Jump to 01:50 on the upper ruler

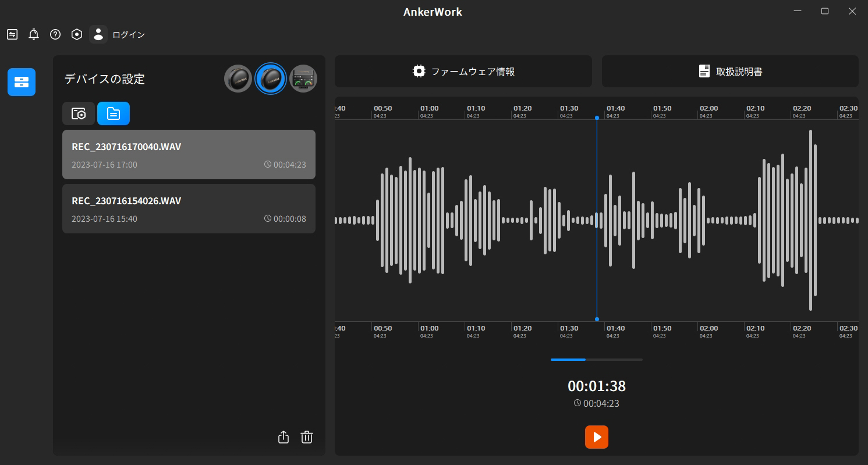point(662,108)
